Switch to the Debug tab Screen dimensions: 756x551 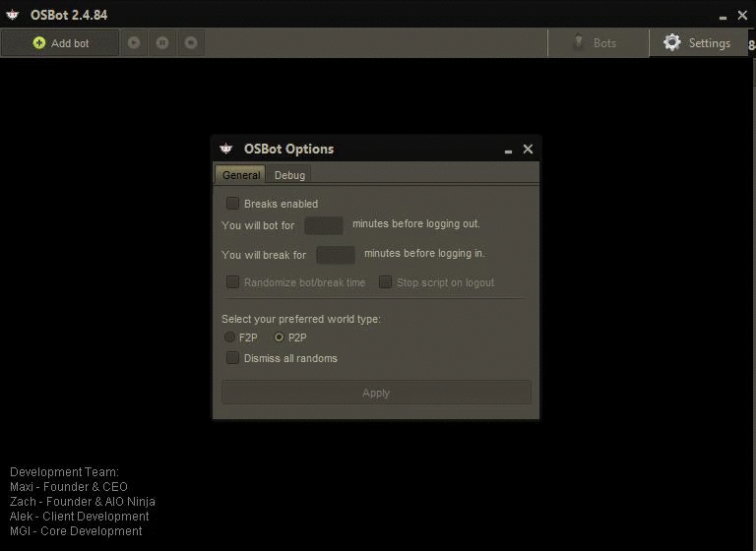(289, 175)
